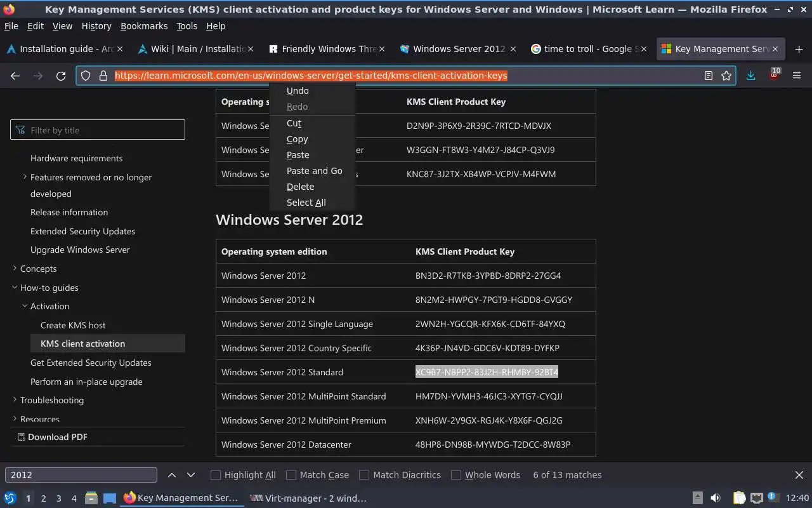Open Release information link
Image resolution: width=812 pixels, height=508 pixels.
69,212
